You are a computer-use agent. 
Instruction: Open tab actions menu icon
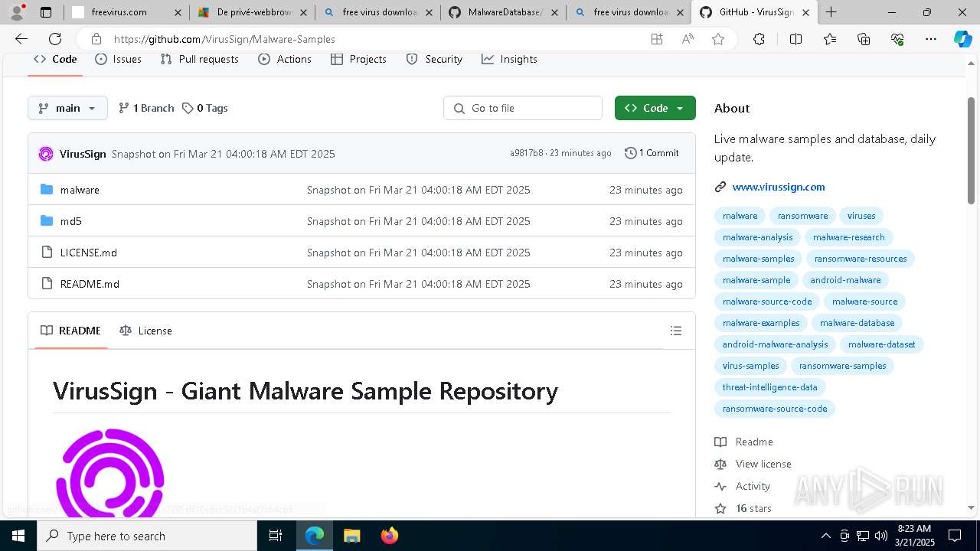click(x=46, y=12)
